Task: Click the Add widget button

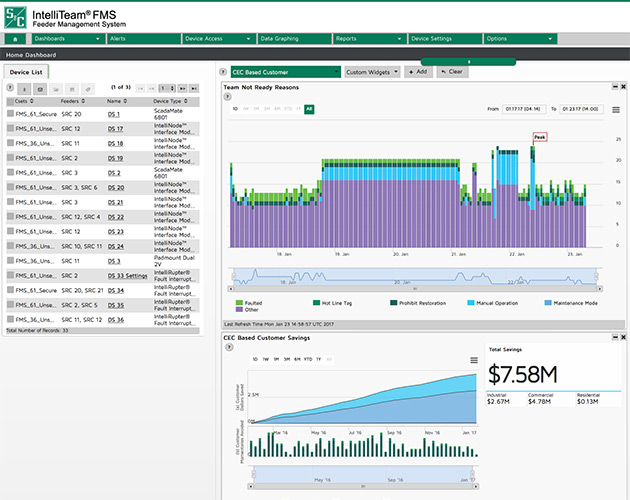Action: [419, 72]
